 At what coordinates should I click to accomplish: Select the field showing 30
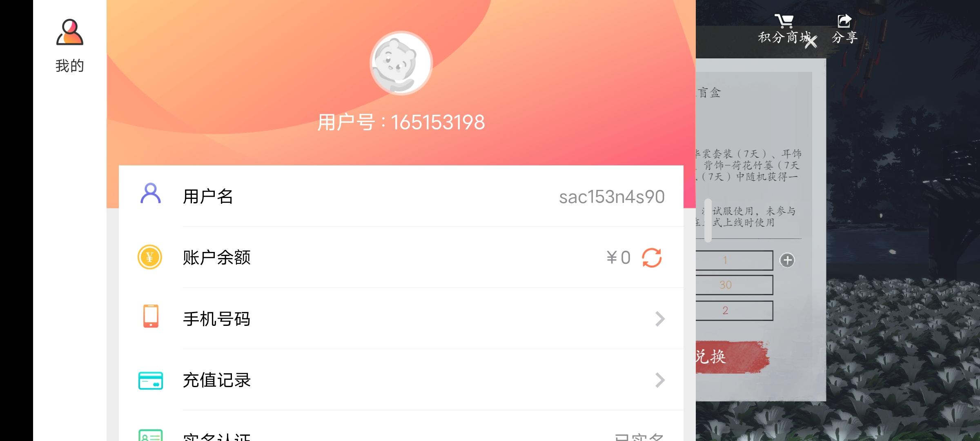coord(734,285)
